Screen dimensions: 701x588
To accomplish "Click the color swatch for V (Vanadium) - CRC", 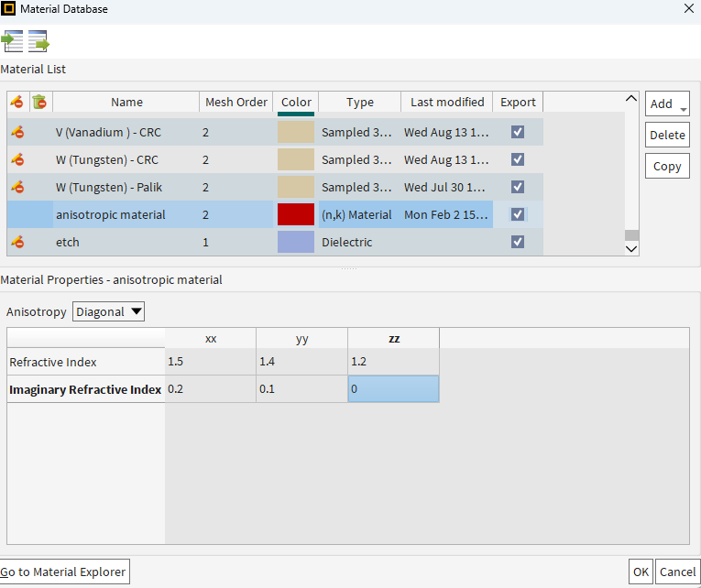I will (296, 132).
